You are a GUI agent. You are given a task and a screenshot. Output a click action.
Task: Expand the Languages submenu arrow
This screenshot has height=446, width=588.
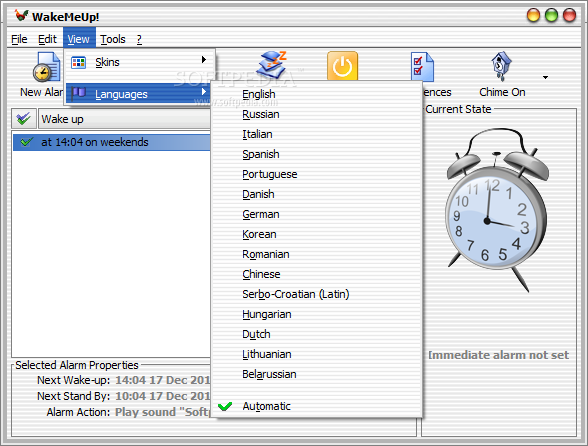click(204, 92)
